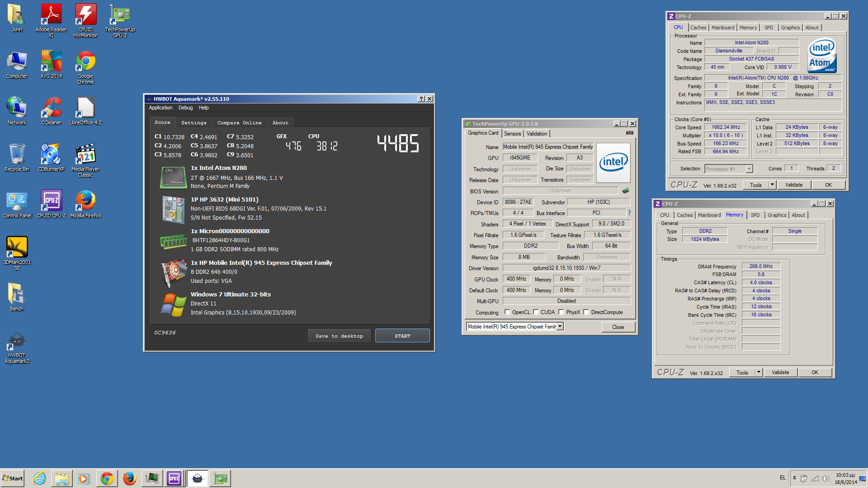Image resolution: width=868 pixels, height=488 pixels.
Task: Open Graphics tab in lower CPU-Z window
Action: (x=777, y=215)
